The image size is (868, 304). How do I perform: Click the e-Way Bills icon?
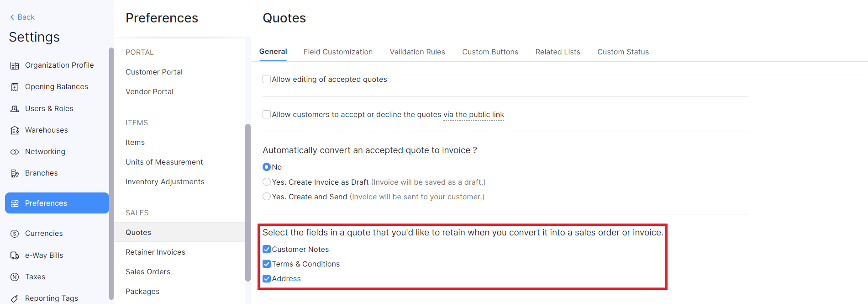point(15,255)
